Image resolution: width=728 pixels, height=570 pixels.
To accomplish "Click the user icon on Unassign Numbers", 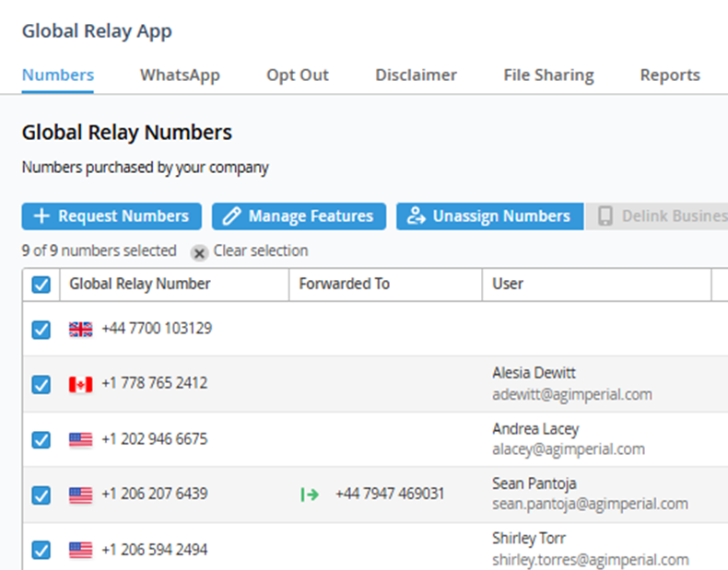I will 416,215.
